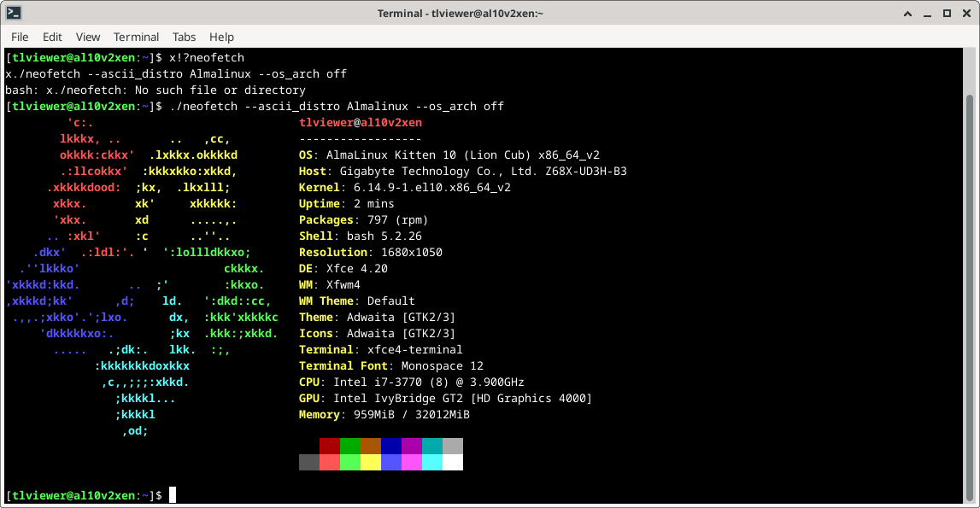Click the teal color block
Screen dimensions: 980x508
tap(432, 446)
